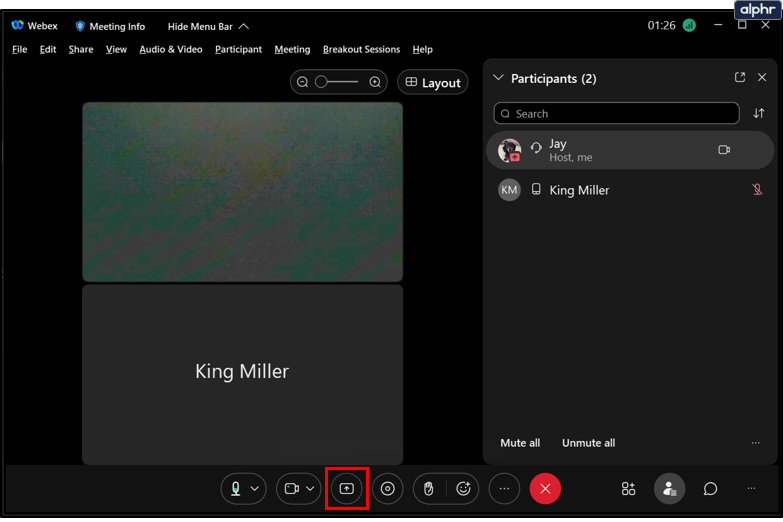Image resolution: width=783 pixels, height=522 pixels.
Task: End the meeting with the red X button
Action: point(545,488)
